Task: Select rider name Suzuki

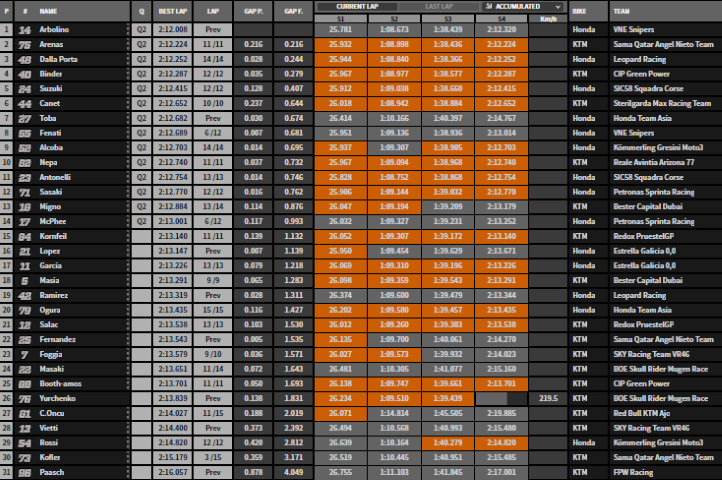Action: click(51, 88)
